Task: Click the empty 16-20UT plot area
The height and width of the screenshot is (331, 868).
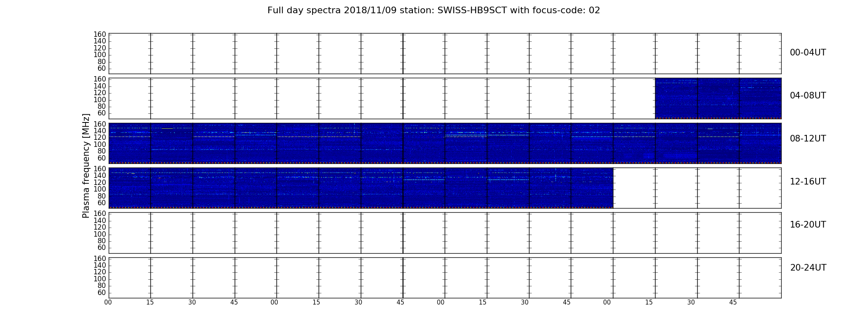Action: [x=445, y=233]
